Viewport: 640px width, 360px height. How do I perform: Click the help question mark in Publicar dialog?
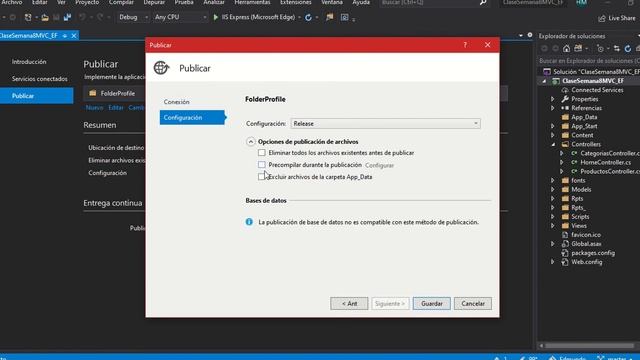click(x=465, y=45)
